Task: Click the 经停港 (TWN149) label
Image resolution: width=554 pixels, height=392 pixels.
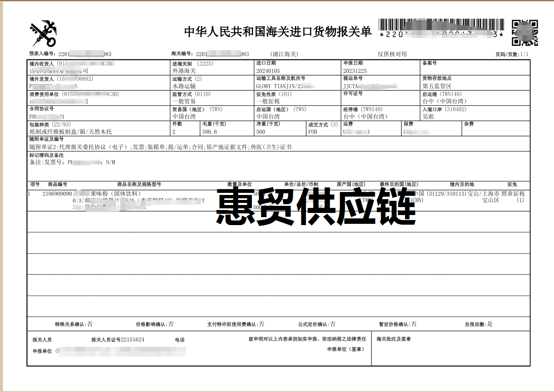Action: pyautogui.click(x=363, y=109)
